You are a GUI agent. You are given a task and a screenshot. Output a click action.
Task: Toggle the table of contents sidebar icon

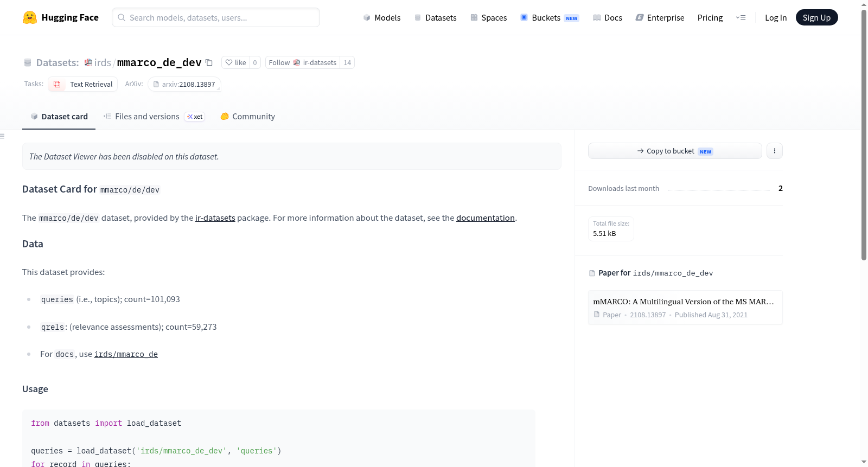2,136
